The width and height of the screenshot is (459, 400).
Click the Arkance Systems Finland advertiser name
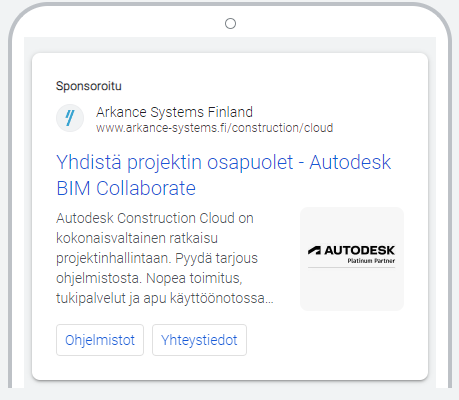pos(174,112)
